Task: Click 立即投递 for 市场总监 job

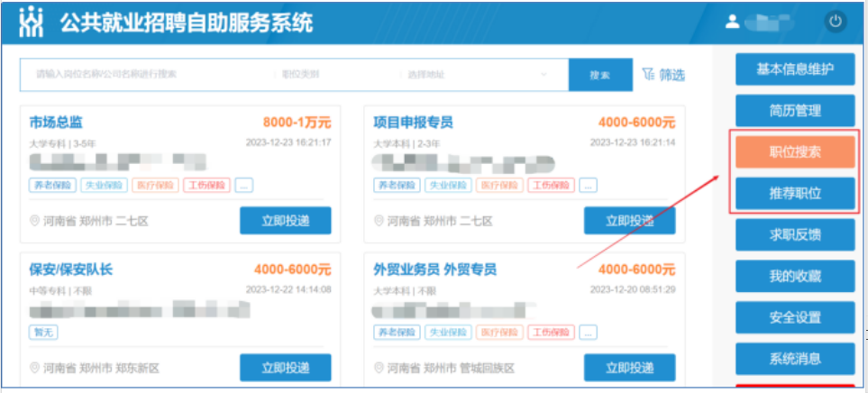Action: point(285,221)
